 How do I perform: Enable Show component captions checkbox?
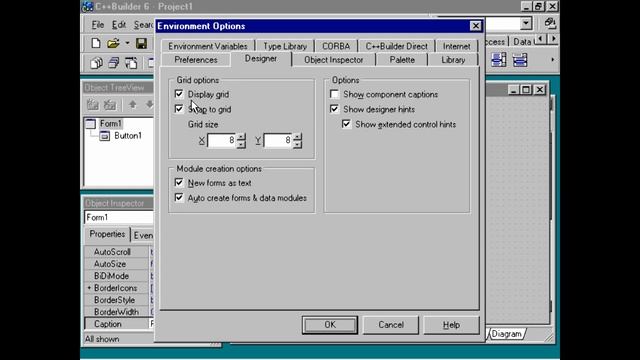[334, 94]
